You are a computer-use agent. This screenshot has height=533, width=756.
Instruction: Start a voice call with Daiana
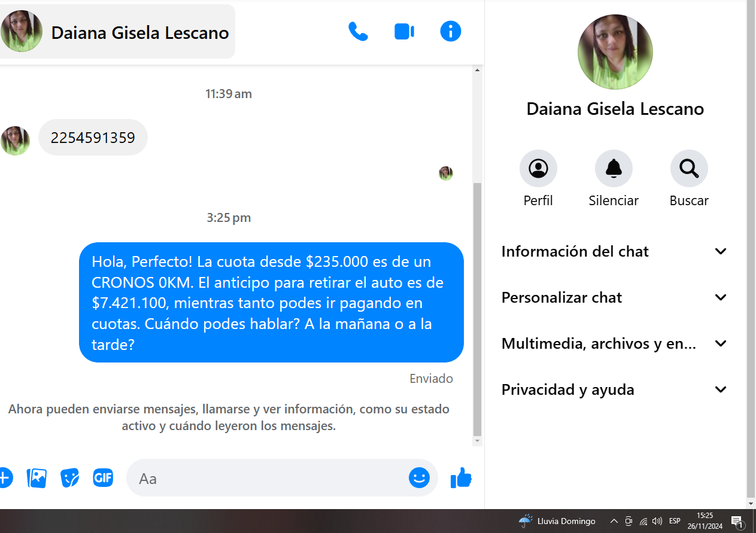coord(358,31)
